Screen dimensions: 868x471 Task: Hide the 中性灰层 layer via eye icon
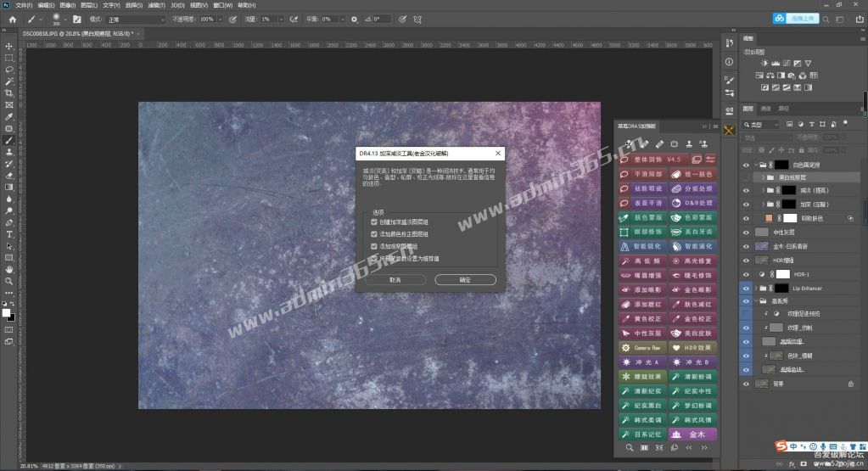[746, 233]
